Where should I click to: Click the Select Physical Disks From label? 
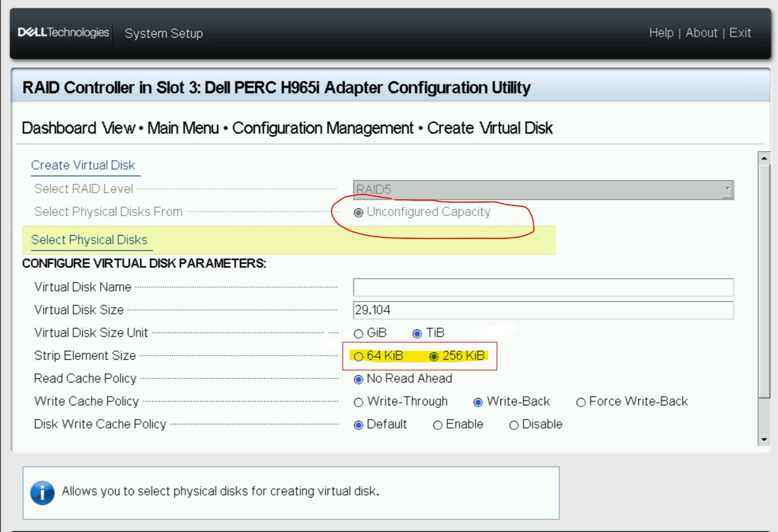108,212
